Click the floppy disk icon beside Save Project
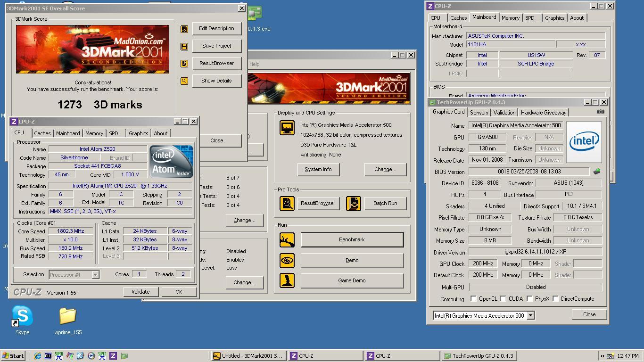 point(184,46)
